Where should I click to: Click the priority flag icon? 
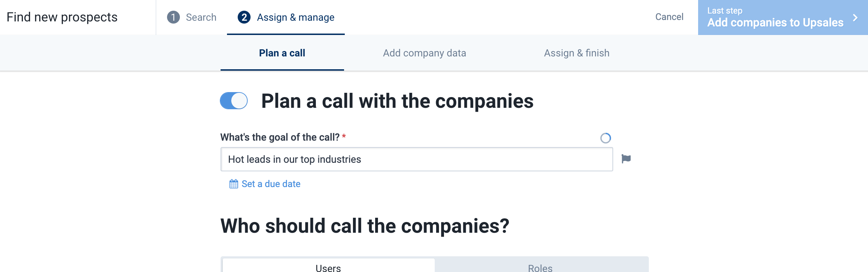point(626,159)
